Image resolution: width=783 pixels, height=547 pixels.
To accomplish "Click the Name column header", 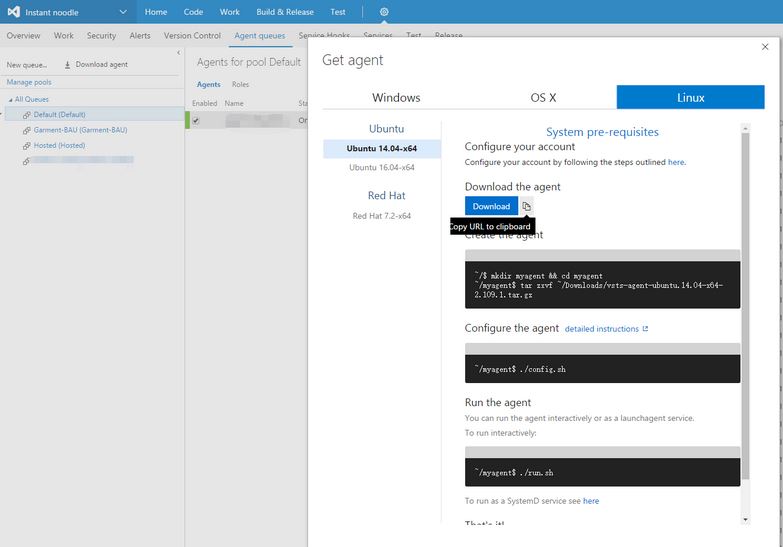I will pyautogui.click(x=234, y=103).
